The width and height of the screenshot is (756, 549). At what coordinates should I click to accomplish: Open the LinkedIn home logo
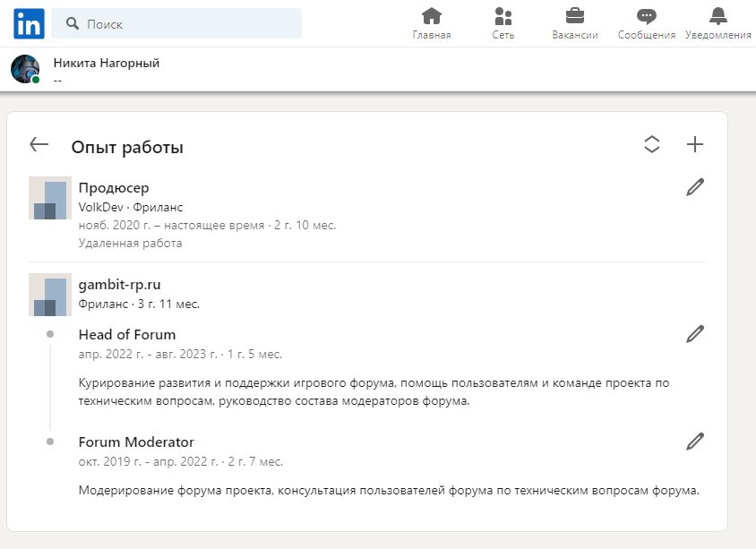[x=29, y=23]
